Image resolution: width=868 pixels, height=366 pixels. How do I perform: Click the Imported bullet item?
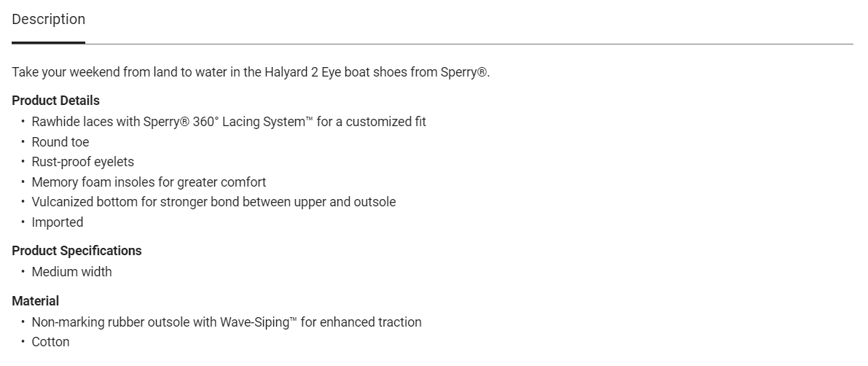(x=57, y=222)
